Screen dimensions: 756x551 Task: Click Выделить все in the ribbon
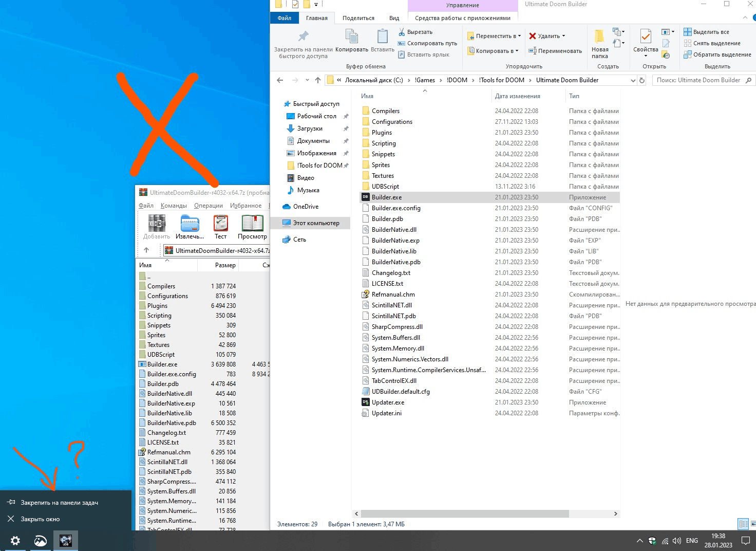pyautogui.click(x=707, y=32)
